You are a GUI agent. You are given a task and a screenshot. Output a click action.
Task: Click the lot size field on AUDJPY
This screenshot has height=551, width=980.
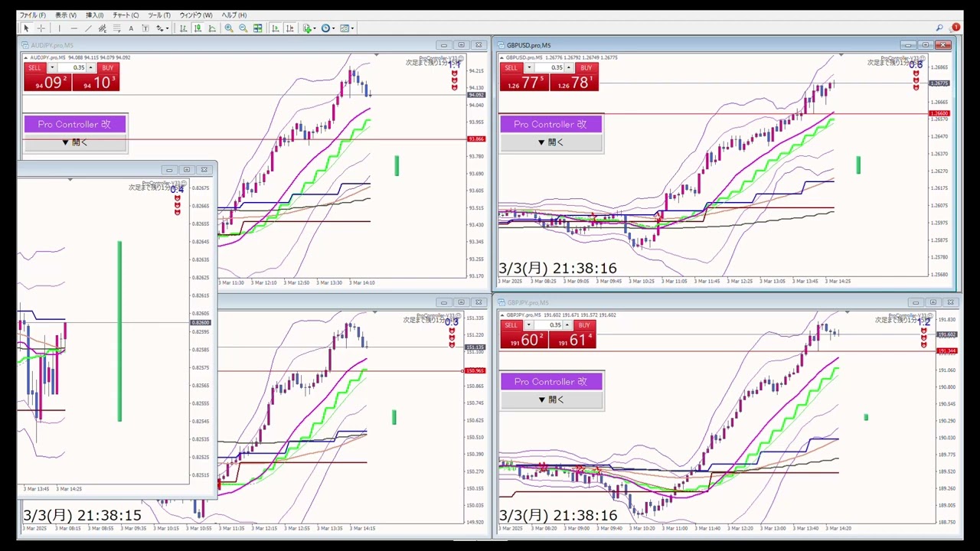coord(77,68)
